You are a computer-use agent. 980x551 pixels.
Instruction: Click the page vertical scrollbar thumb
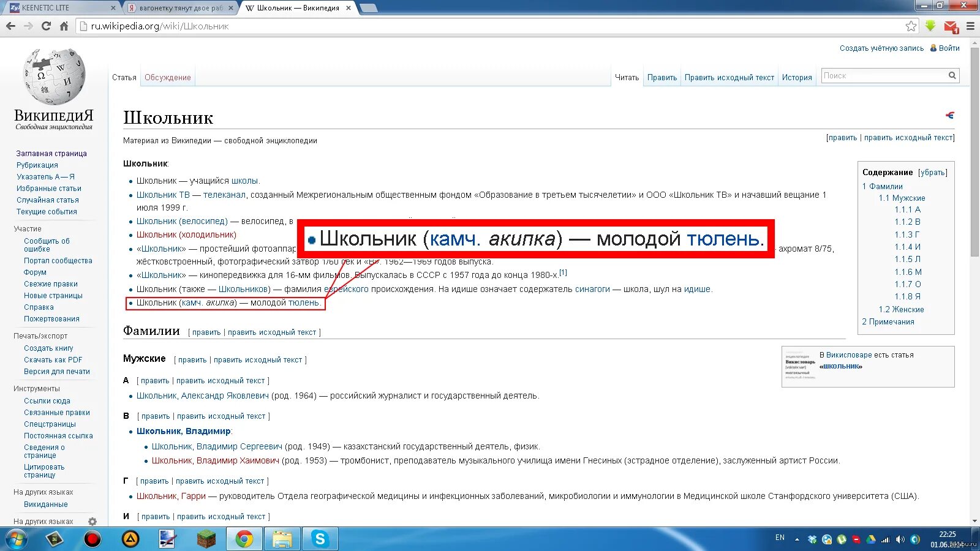pos(974,153)
